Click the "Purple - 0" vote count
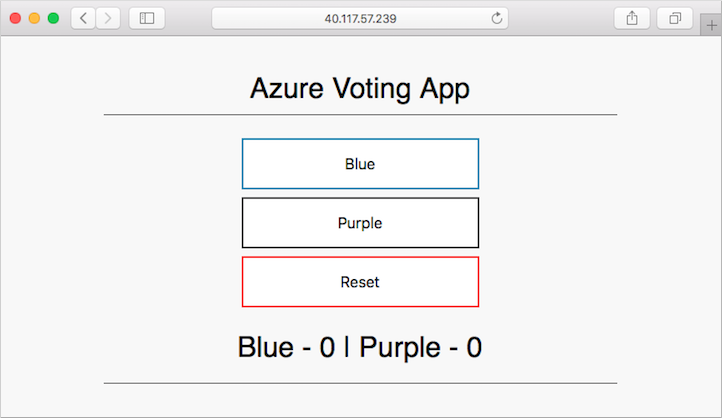Screen dimensions: 722x418 tap(421, 348)
